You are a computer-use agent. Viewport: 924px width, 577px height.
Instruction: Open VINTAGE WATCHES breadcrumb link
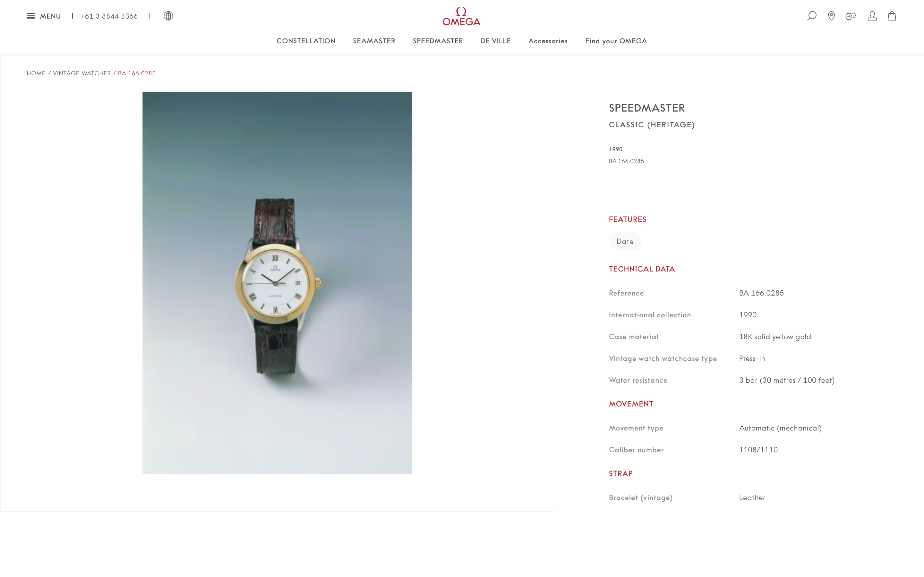click(82, 73)
